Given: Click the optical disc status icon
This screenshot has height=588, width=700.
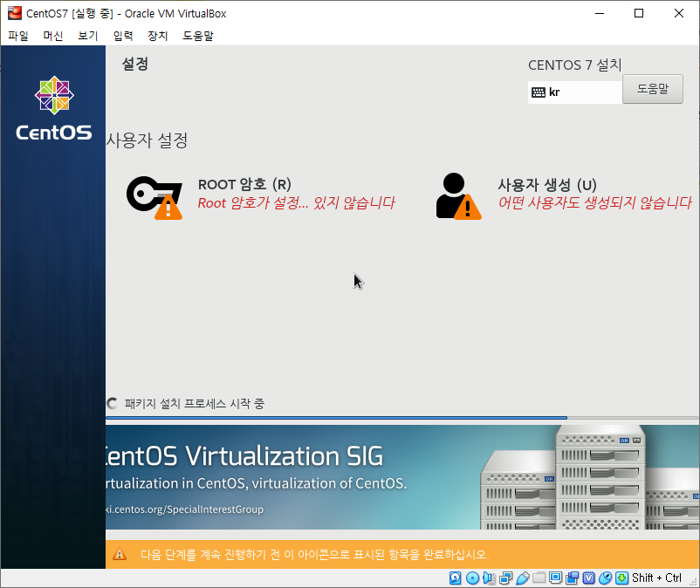Looking at the screenshot, I should coord(472,578).
